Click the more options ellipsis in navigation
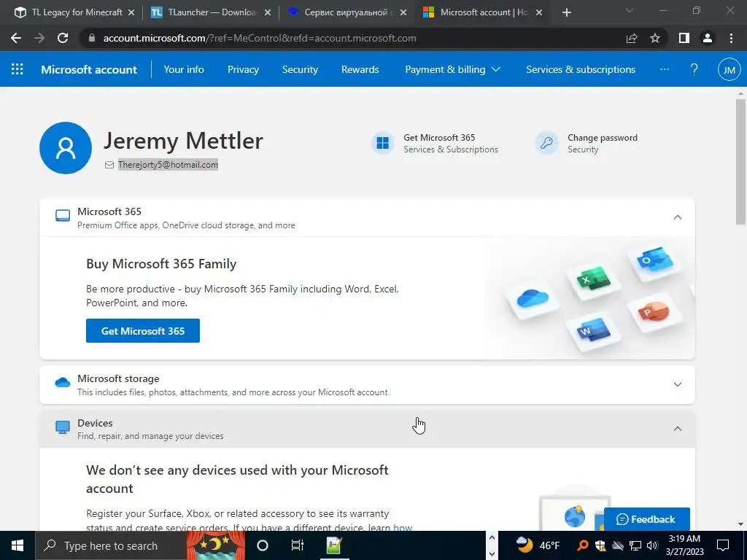747x560 pixels. pos(664,69)
